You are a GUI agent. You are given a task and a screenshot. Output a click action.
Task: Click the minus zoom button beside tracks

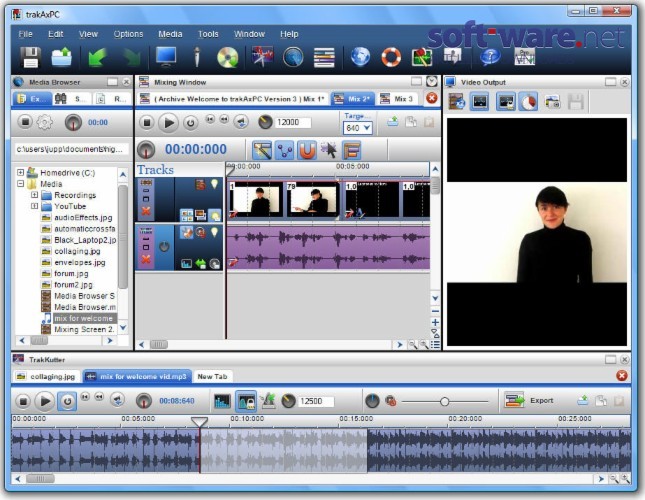[435, 311]
